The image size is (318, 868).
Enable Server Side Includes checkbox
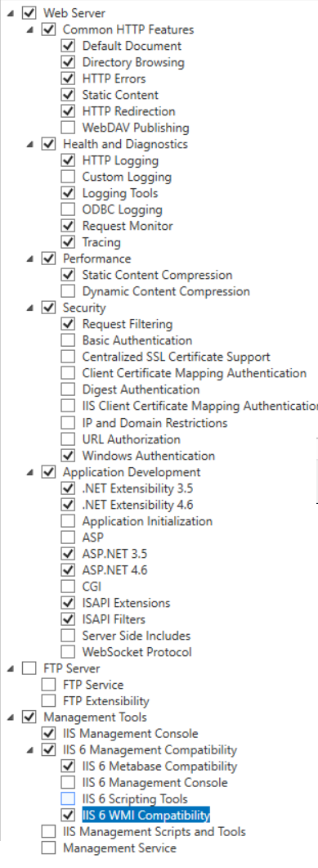pyautogui.click(x=68, y=635)
